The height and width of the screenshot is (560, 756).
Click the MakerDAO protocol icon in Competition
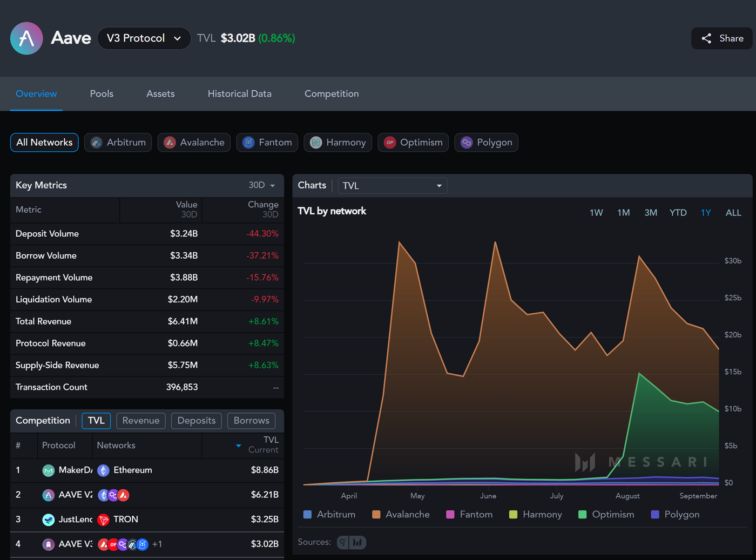49,470
